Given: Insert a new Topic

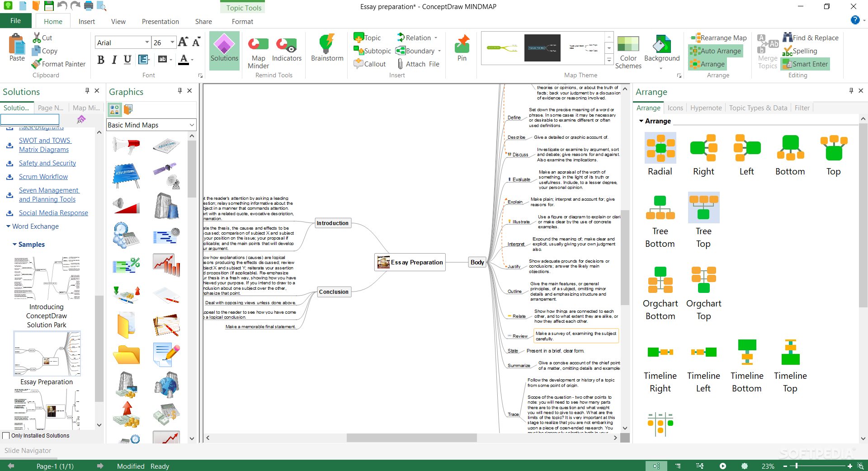Looking at the screenshot, I should tap(368, 38).
